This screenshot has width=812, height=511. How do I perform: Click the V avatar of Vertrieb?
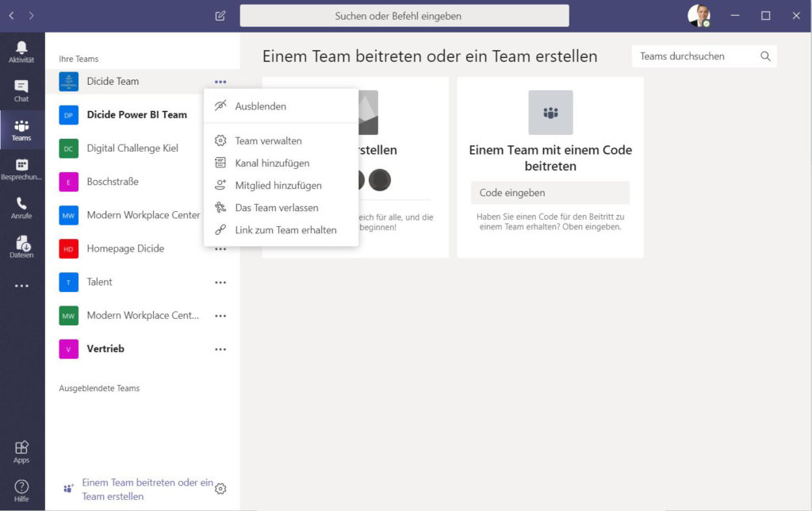pos(68,349)
